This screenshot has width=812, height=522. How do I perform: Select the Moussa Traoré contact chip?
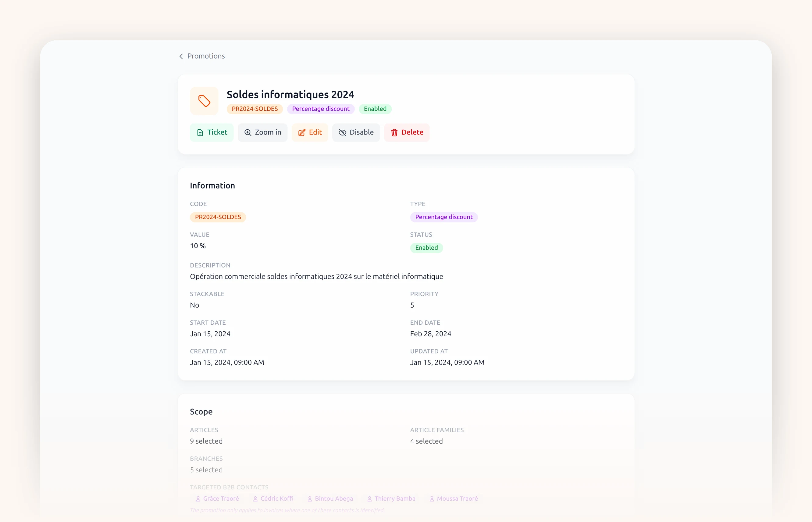pyautogui.click(x=454, y=499)
